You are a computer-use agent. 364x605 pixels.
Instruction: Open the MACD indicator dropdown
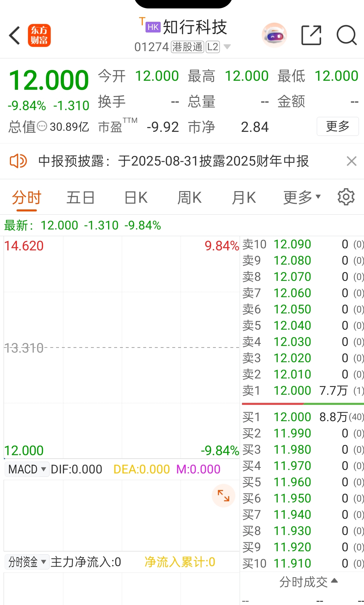click(x=27, y=469)
